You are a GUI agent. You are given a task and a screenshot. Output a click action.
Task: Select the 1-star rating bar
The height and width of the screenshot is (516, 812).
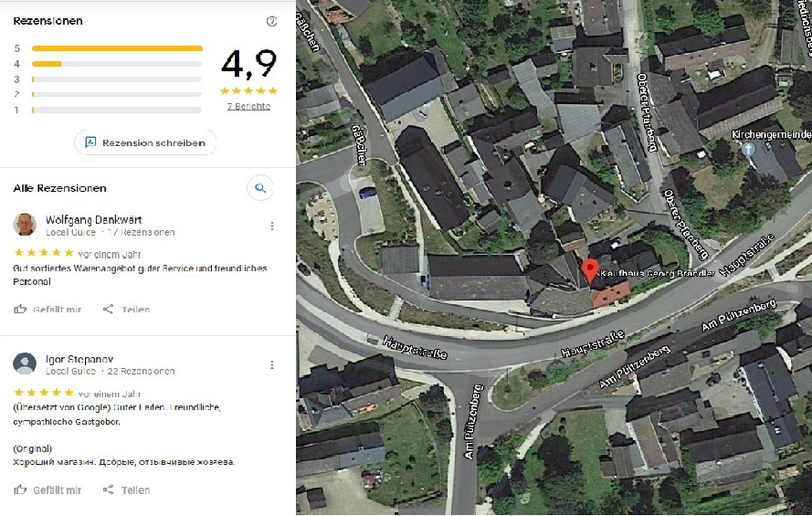pos(117,110)
